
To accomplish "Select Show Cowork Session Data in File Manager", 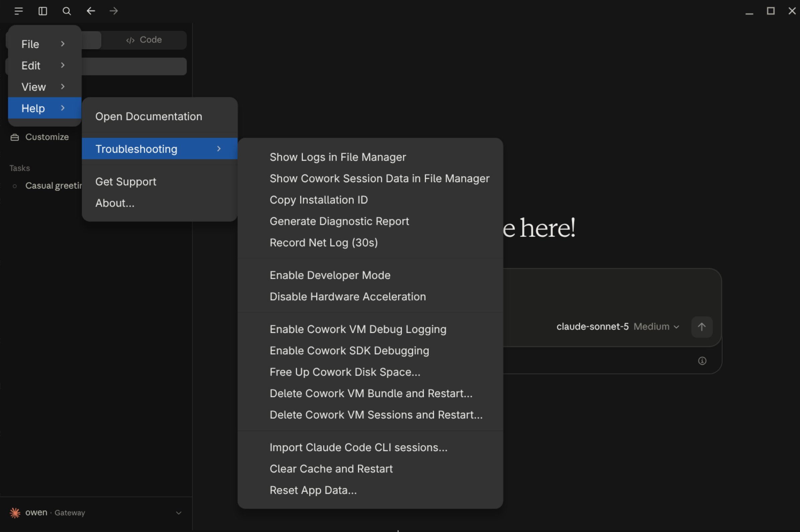I will pyautogui.click(x=370, y=178).
